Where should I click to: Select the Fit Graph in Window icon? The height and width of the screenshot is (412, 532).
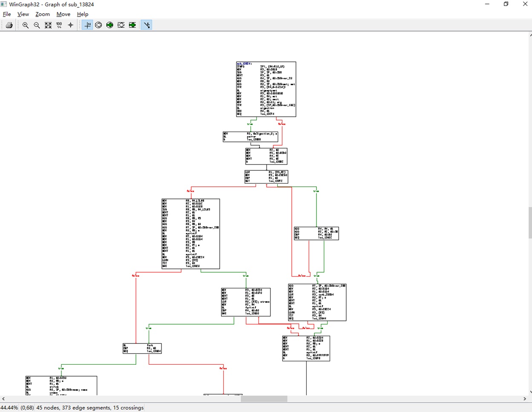(x=48, y=25)
